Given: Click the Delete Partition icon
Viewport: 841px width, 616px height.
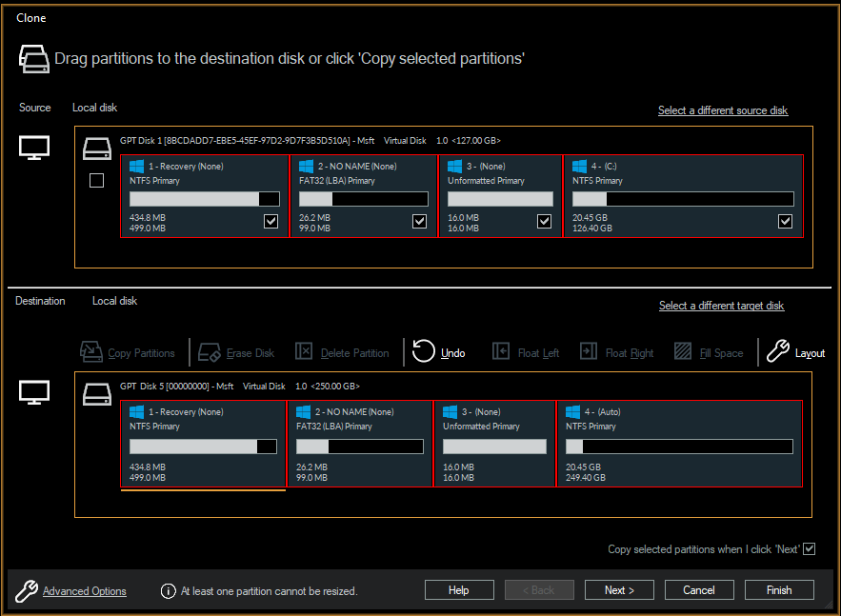Looking at the screenshot, I should click(304, 351).
